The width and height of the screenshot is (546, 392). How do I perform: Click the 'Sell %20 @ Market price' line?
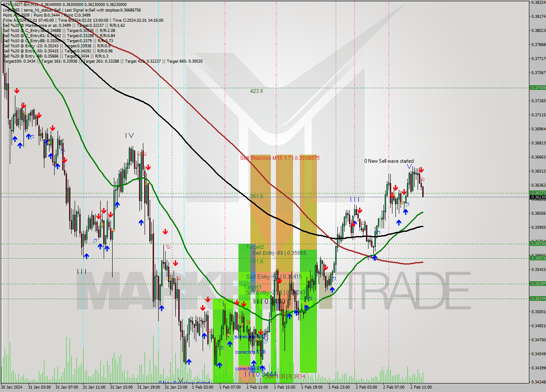click(x=64, y=25)
